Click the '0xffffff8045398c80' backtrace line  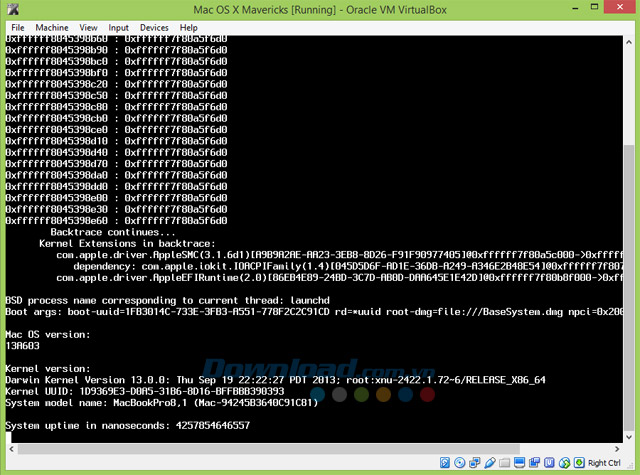[116, 107]
